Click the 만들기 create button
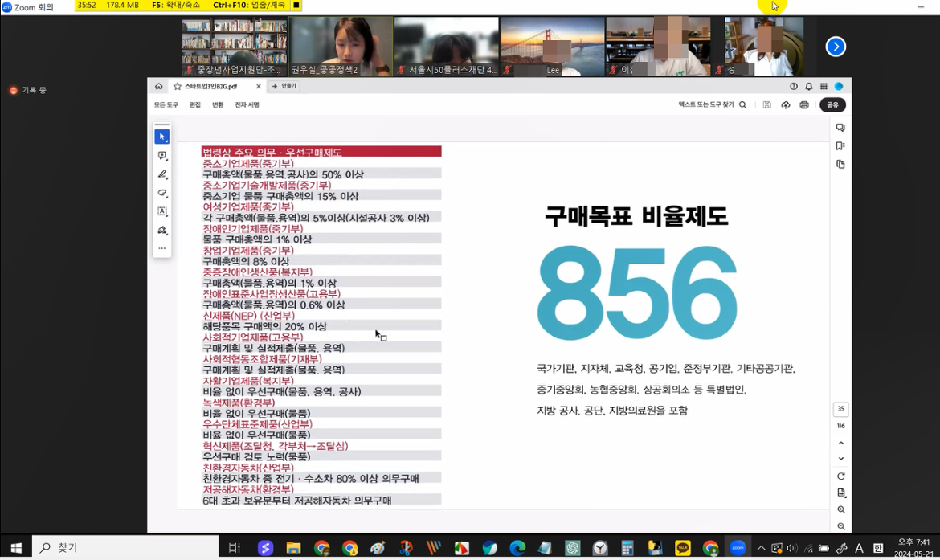This screenshot has height=560, width=940. [284, 85]
